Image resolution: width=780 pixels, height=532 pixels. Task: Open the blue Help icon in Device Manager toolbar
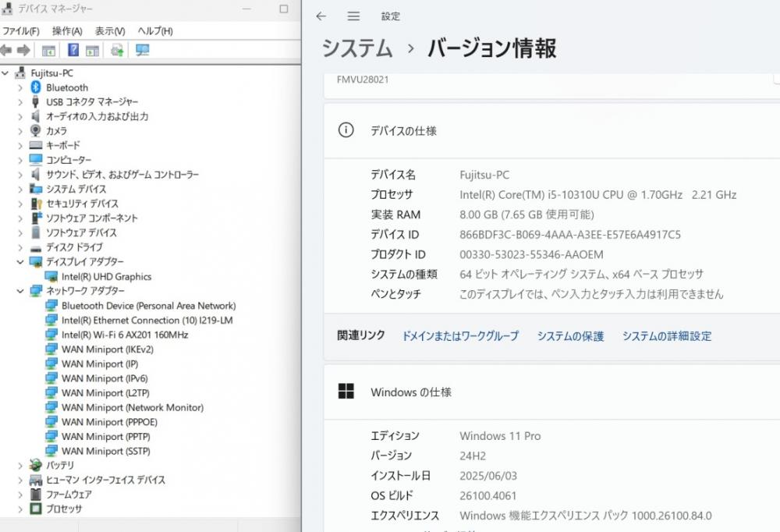point(73,50)
